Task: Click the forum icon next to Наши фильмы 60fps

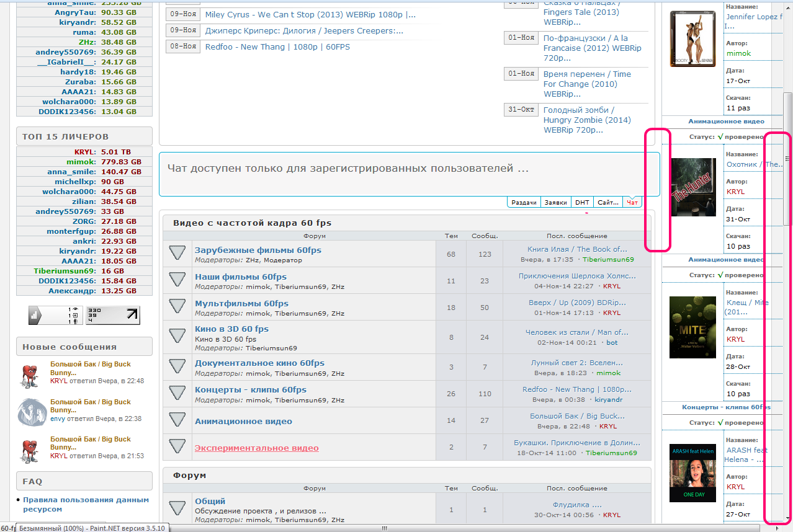Action: pyautogui.click(x=177, y=280)
